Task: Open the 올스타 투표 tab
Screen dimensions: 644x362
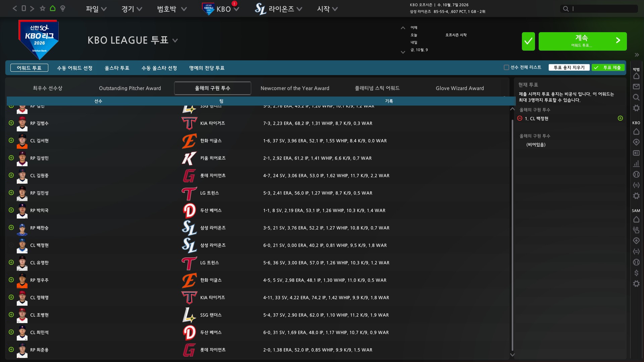Action: point(117,68)
